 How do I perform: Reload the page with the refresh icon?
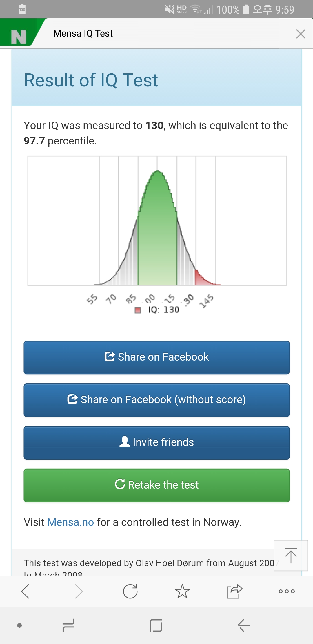click(130, 591)
